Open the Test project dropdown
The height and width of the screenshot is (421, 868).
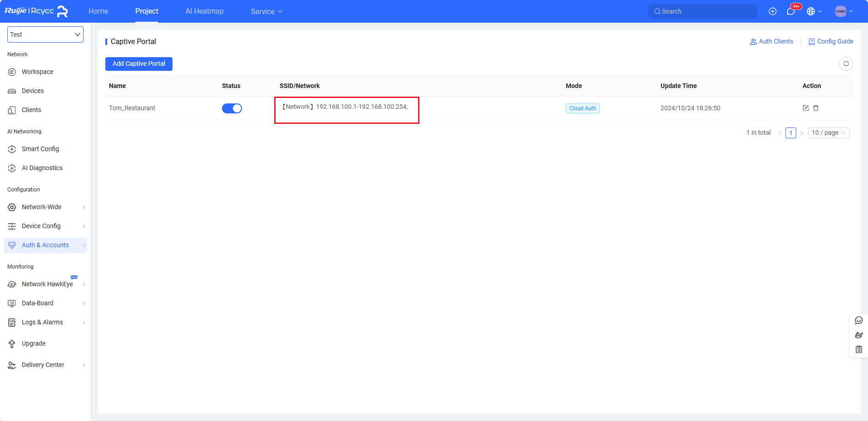pyautogui.click(x=45, y=34)
